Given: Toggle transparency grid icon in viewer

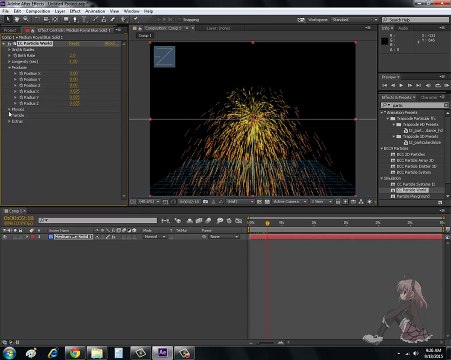Looking at the screenshot, I should pos(267,202).
